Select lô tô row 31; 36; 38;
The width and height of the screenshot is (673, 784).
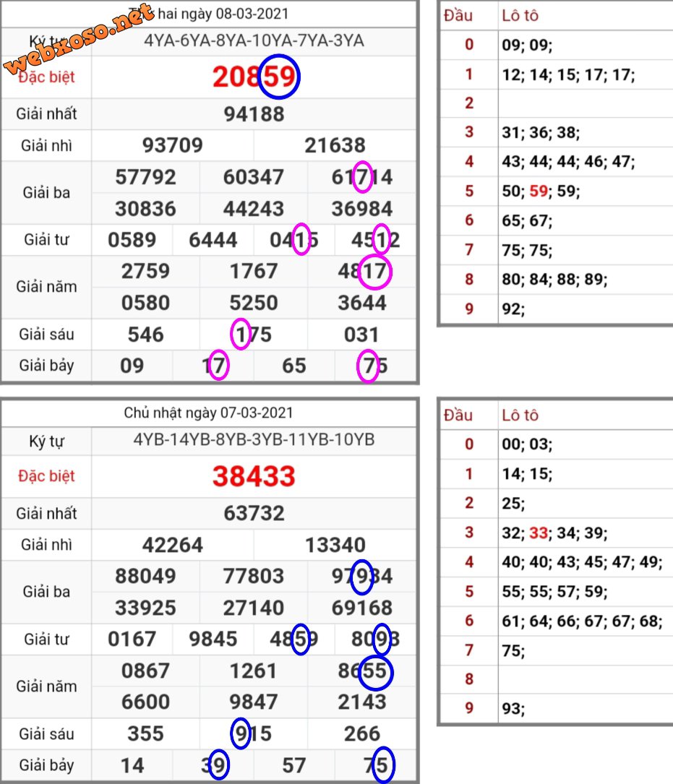[541, 132]
